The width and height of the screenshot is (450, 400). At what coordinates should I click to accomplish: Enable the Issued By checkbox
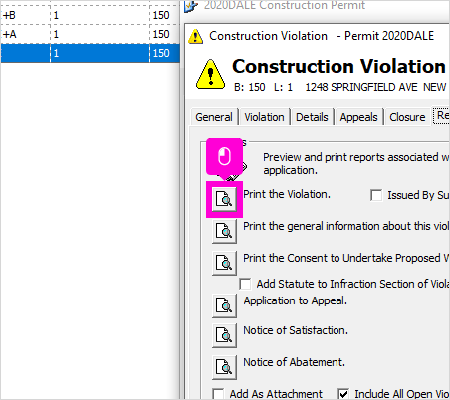click(x=376, y=195)
